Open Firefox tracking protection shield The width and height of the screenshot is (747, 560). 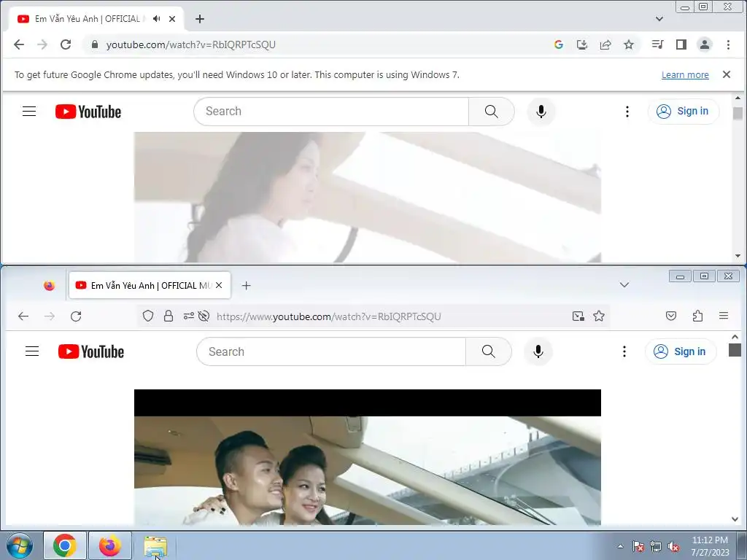[148, 316]
